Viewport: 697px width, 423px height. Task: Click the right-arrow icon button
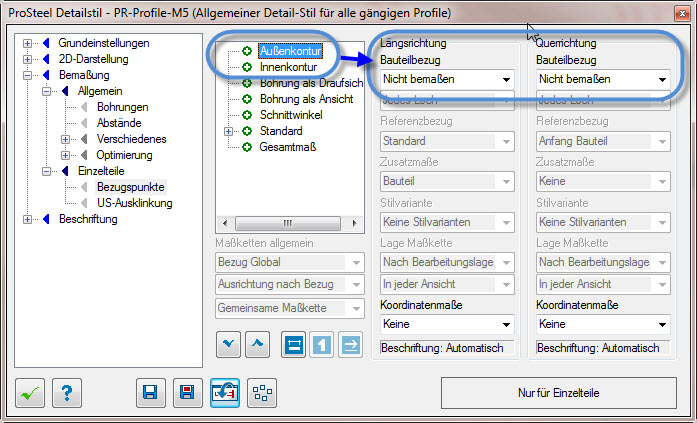tap(351, 344)
